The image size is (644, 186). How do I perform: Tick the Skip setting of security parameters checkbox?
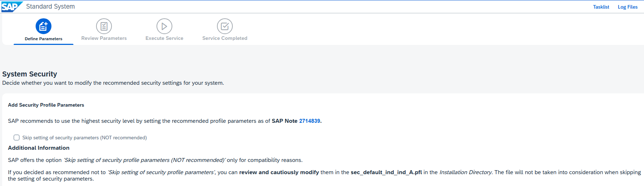point(17,138)
